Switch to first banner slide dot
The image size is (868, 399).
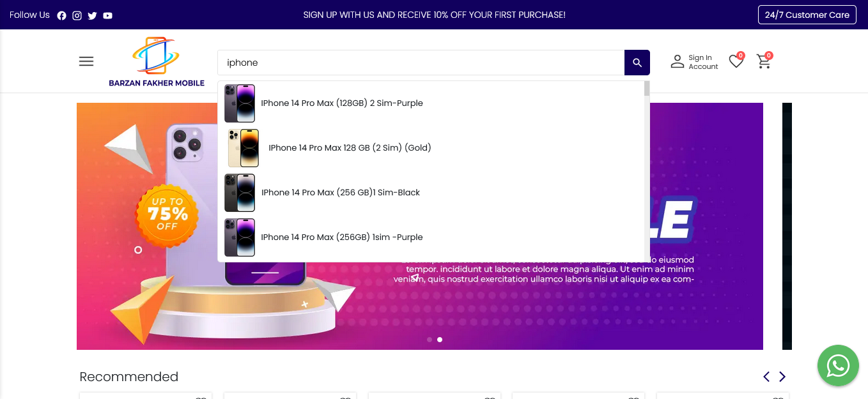coord(430,340)
